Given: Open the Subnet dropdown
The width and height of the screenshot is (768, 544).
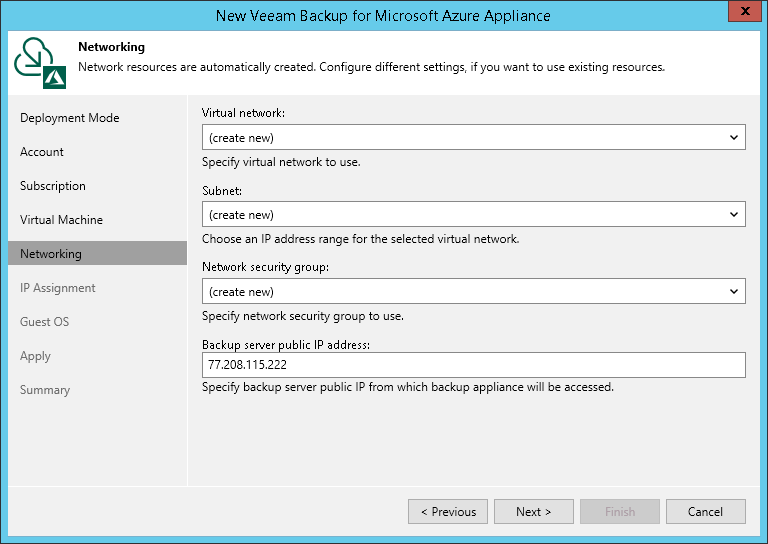Looking at the screenshot, I should 474,214.
